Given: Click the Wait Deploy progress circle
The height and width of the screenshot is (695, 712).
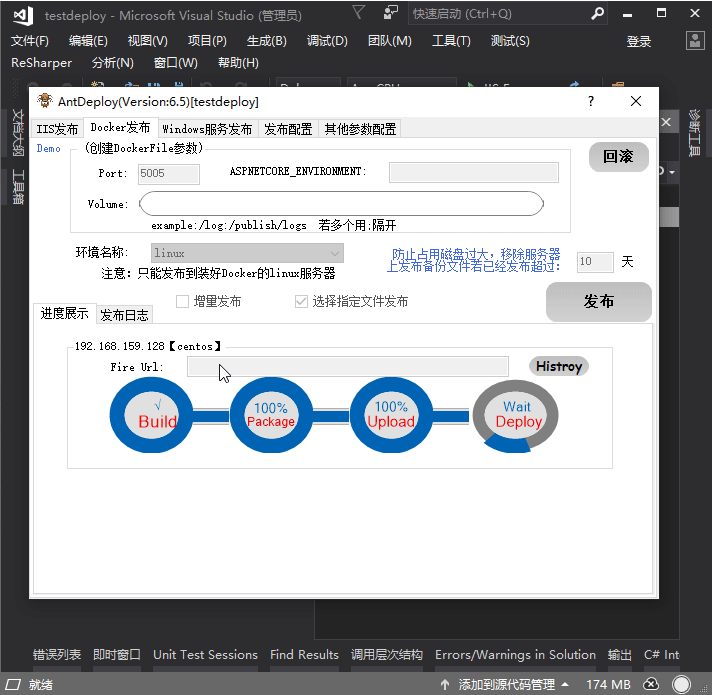Looking at the screenshot, I should pyautogui.click(x=516, y=415).
